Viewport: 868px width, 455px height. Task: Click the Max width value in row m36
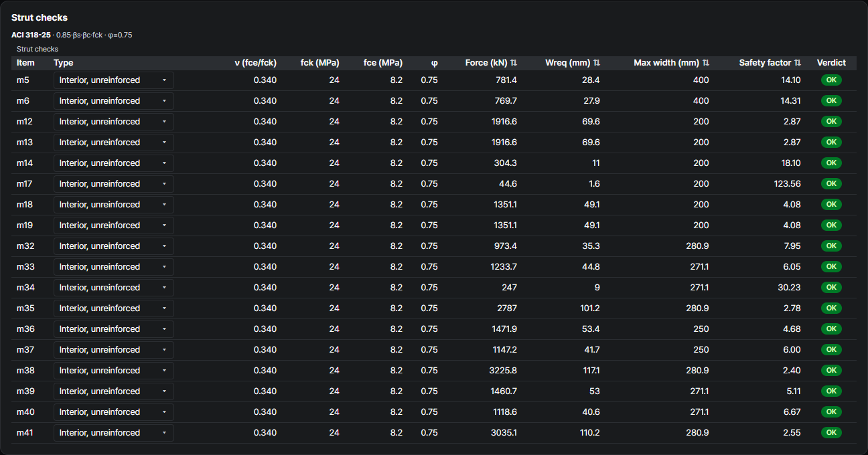(x=701, y=329)
